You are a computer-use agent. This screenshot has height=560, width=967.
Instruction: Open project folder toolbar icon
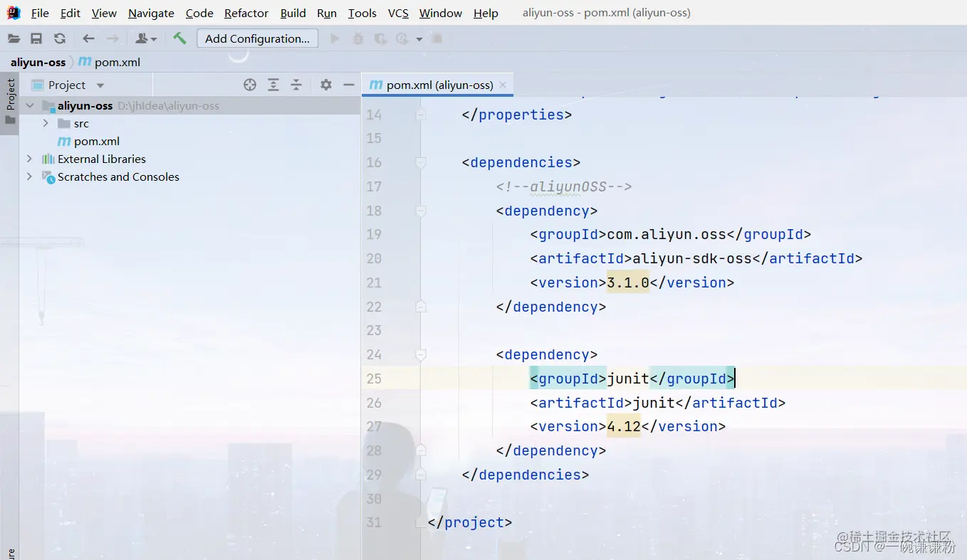click(x=14, y=39)
